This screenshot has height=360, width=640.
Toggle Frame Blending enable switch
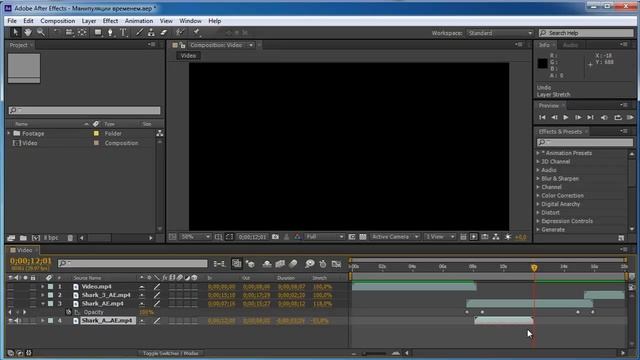(x=280, y=264)
